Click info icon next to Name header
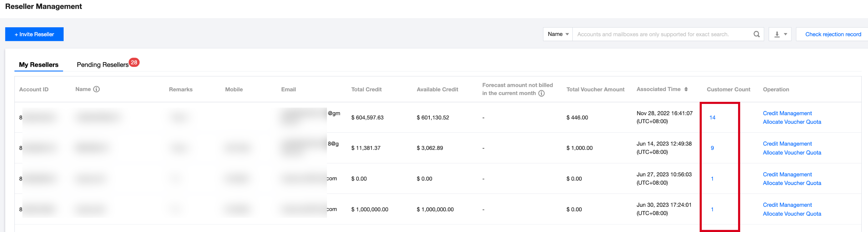Image resolution: width=868 pixels, height=232 pixels. tap(96, 89)
